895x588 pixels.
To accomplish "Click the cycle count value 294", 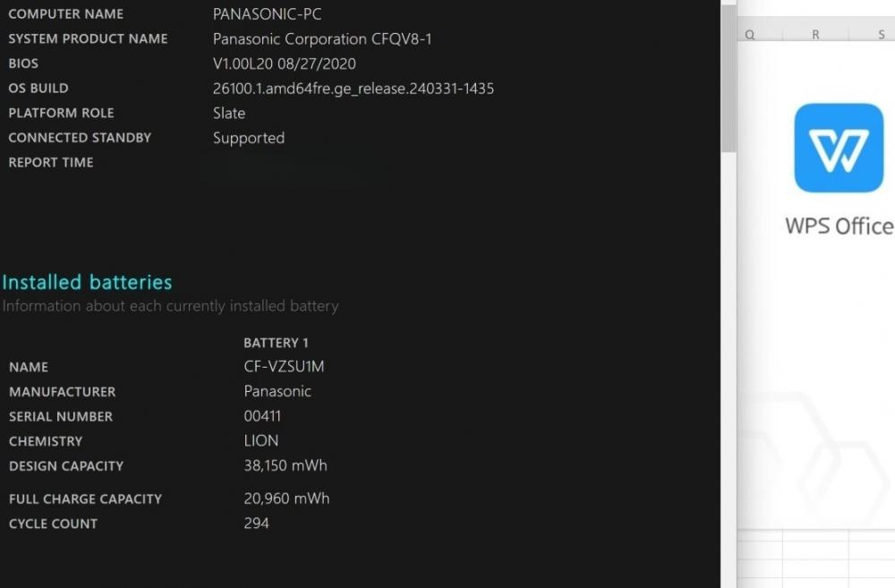I will click(x=256, y=523).
